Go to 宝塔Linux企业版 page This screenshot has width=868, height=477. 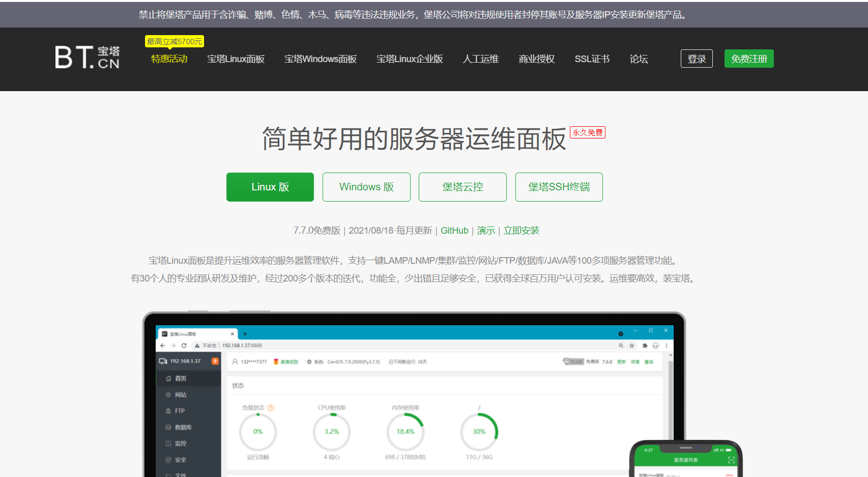[x=410, y=59]
